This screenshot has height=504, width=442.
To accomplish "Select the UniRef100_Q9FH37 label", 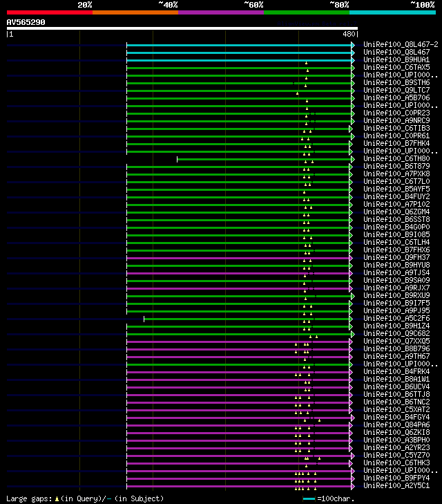I will pyautogui.click(x=396, y=257).
